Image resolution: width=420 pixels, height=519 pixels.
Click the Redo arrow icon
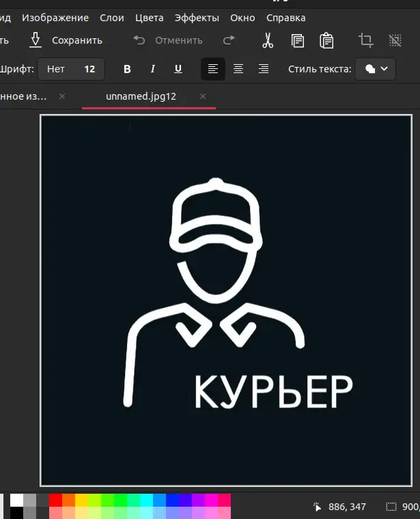pos(229,40)
